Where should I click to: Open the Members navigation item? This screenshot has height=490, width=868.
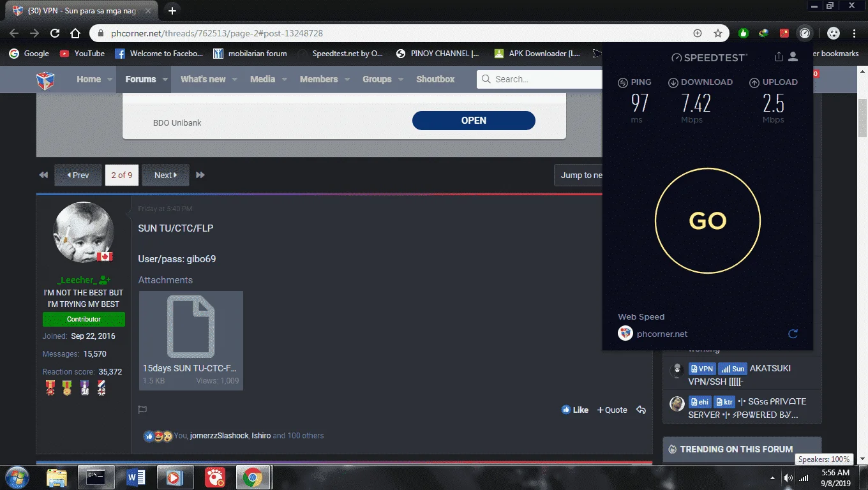[318, 79]
